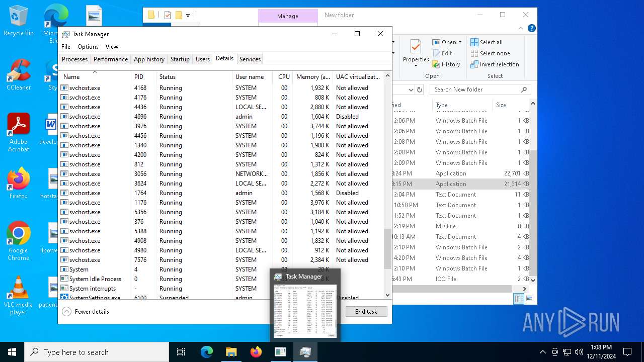This screenshot has height=362, width=644.
Task: Open the Options menu in Task Manager
Action: pos(88,47)
